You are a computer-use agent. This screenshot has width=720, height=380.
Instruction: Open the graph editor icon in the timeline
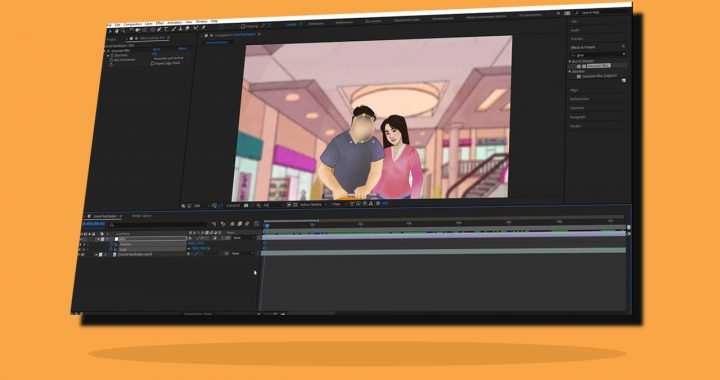tap(256, 224)
